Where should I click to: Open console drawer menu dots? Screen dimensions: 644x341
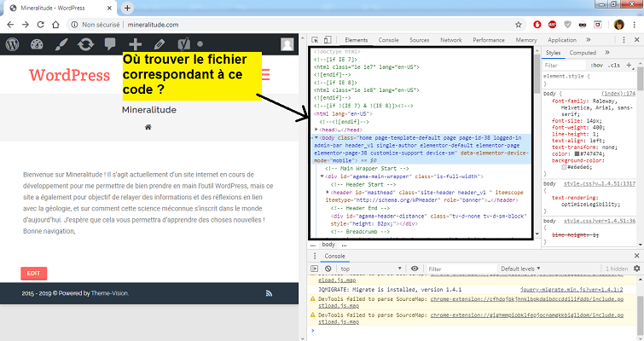pos(315,256)
